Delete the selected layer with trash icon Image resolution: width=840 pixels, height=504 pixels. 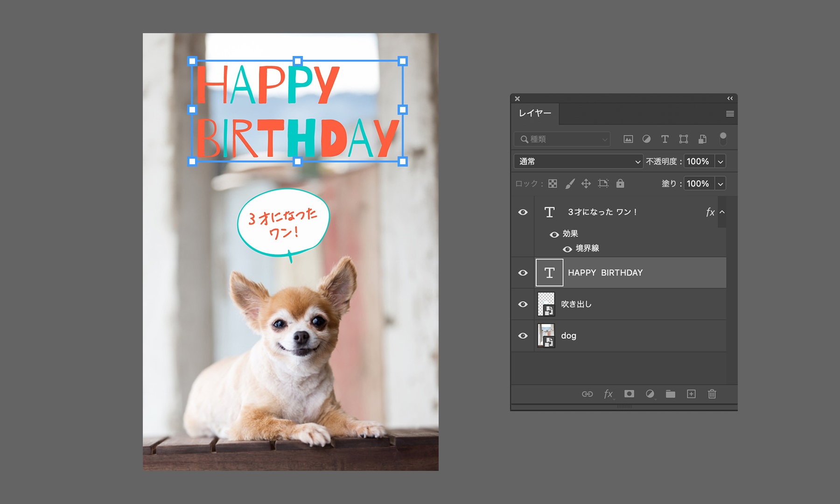click(712, 394)
